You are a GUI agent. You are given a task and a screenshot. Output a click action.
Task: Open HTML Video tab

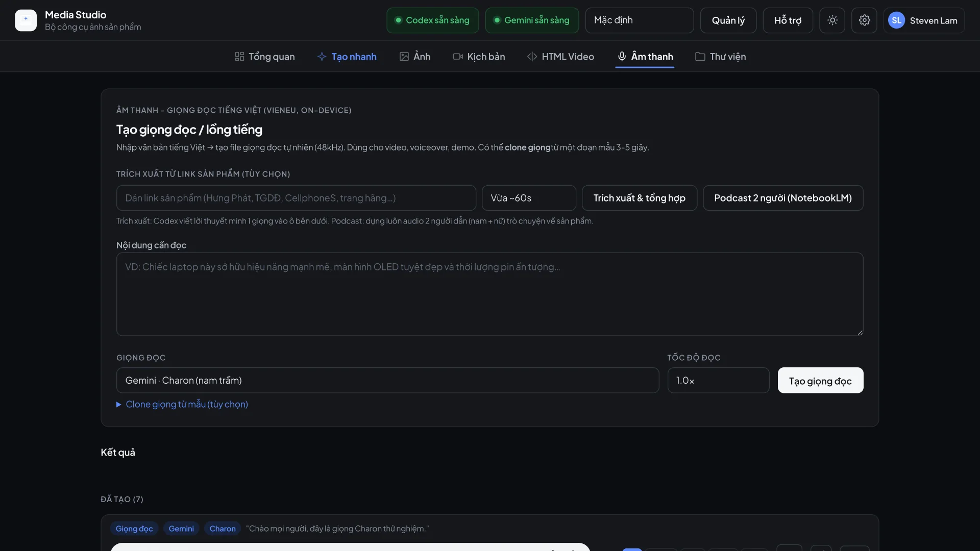pos(560,57)
